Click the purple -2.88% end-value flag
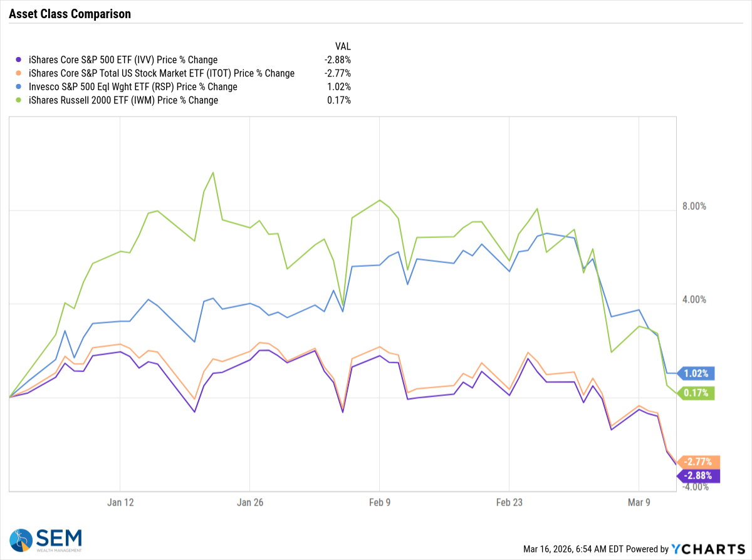This screenshot has height=560, width=752. coord(698,475)
